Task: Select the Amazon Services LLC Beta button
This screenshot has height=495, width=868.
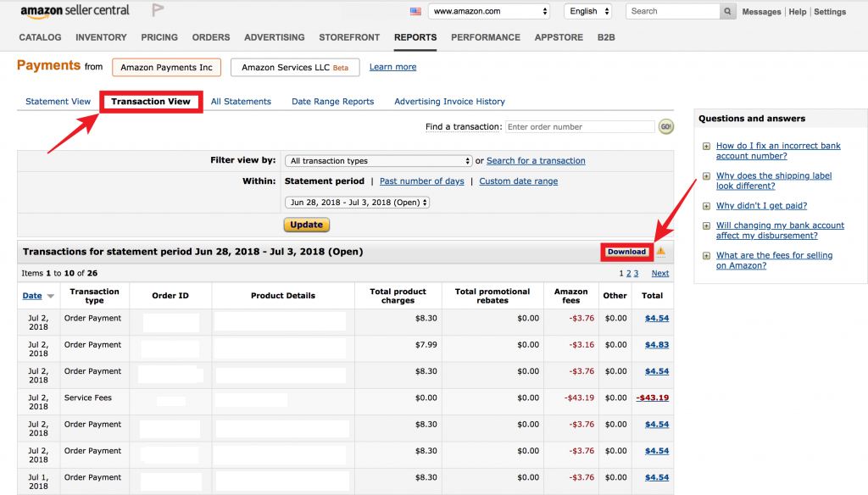Action: pos(295,67)
